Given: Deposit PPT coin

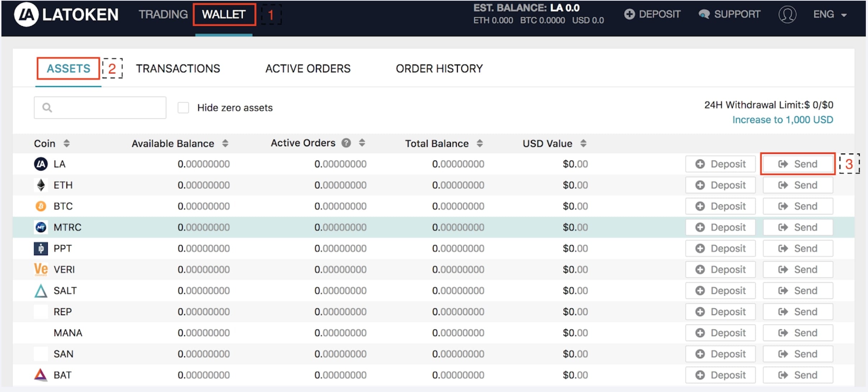Looking at the screenshot, I should [720, 248].
